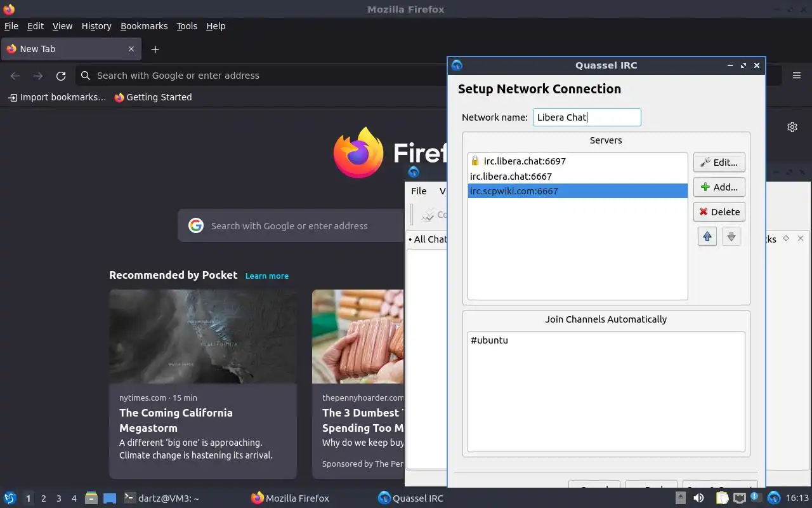Click #ubuntu in the auto-join channels box

pyautogui.click(x=489, y=340)
